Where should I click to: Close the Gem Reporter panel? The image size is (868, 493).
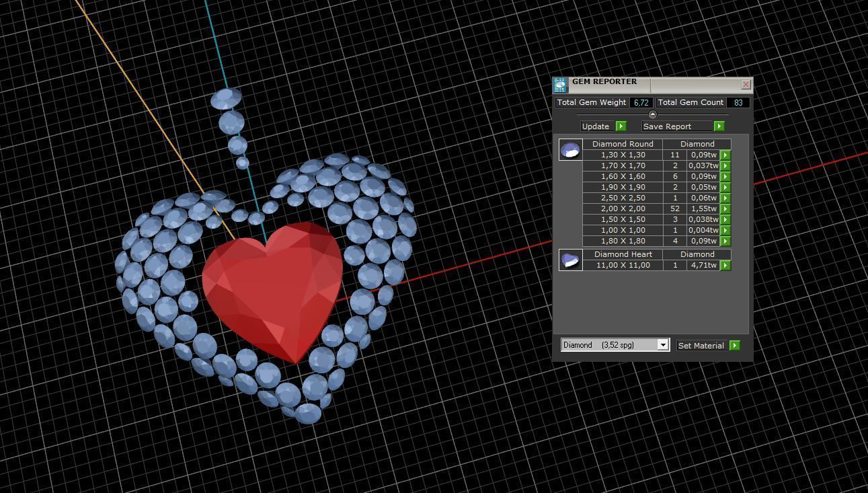click(x=746, y=85)
